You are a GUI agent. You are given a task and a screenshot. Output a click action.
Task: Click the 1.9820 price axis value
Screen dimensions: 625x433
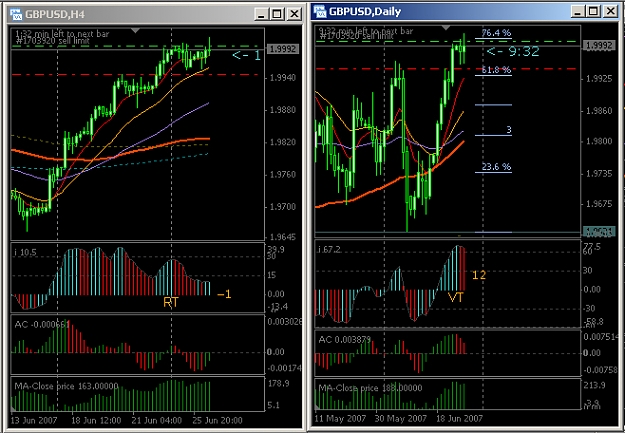click(285, 142)
